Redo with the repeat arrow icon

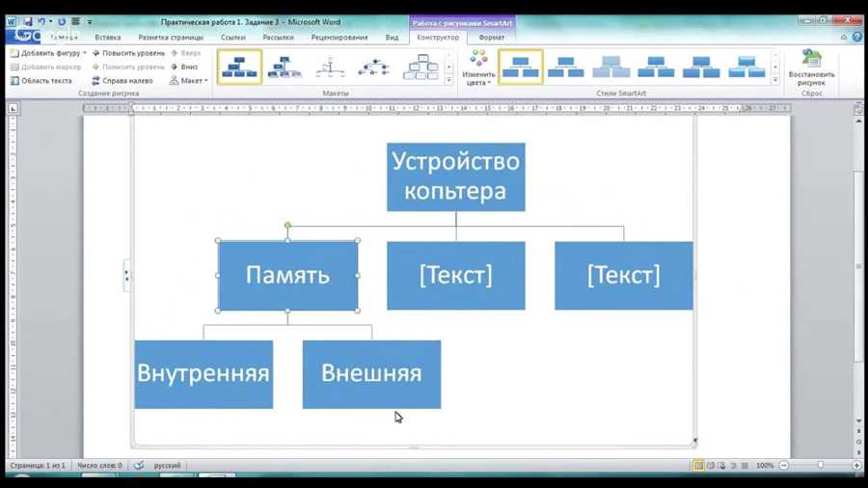point(62,21)
